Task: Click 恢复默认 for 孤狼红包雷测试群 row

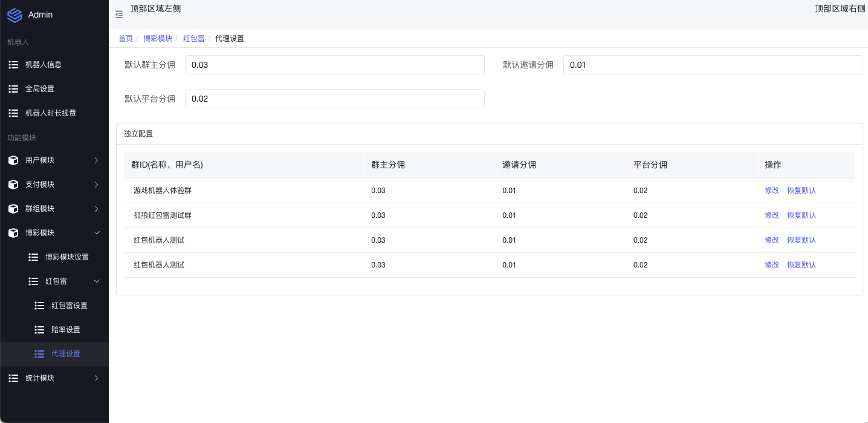Action: (802, 215)
